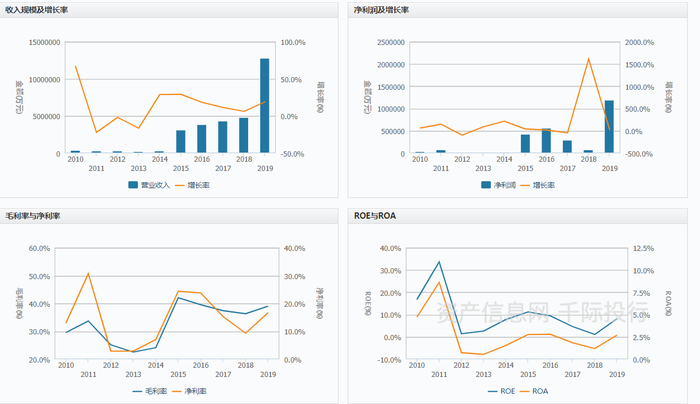Collapse the 收入规模及增长率 panel header
700x404 pixels.
click(169, 10)
